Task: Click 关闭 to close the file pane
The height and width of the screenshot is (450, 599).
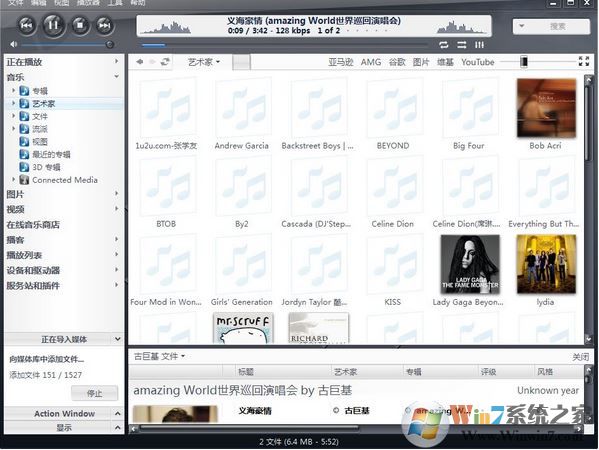Action: (x=580, y=357)
